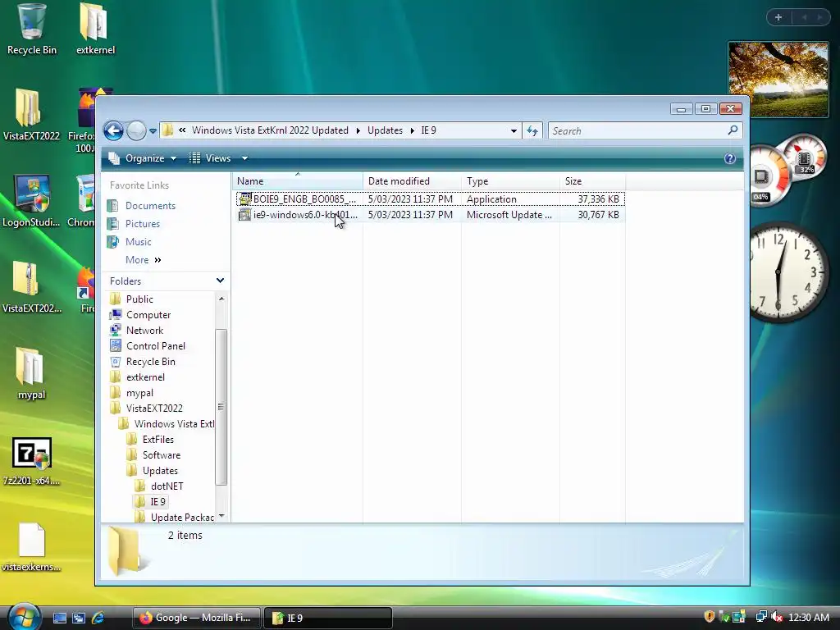Image resolution: width=840 pixels, height=630 pixels.
Task: Click the Explorer Back navigation arrow
Action: pyautogui.click(x=113, y=130)
